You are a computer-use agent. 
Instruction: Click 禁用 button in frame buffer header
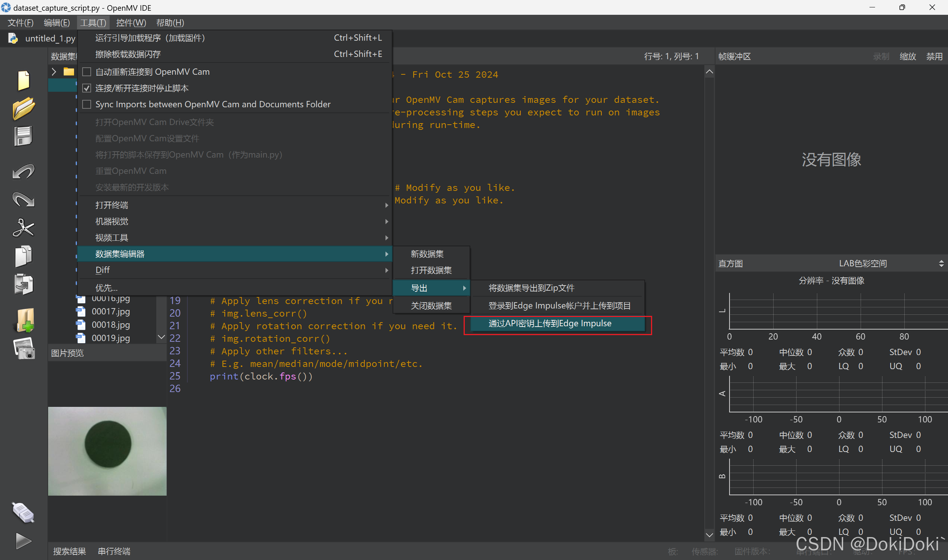coord(934,57)
